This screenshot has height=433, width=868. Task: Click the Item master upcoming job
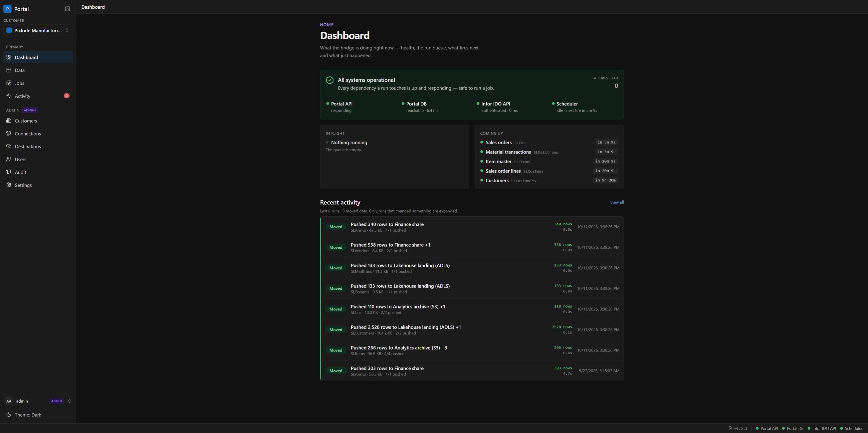pos(549,161)
